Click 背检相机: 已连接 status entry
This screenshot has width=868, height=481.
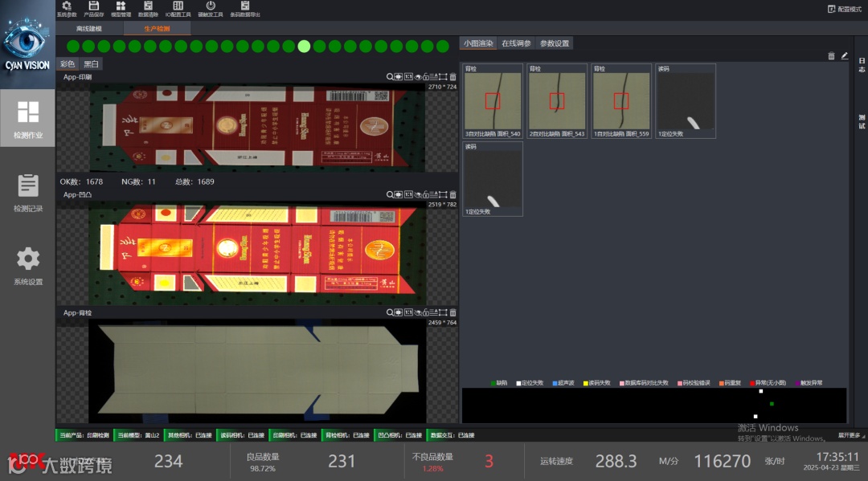[346, 435]
